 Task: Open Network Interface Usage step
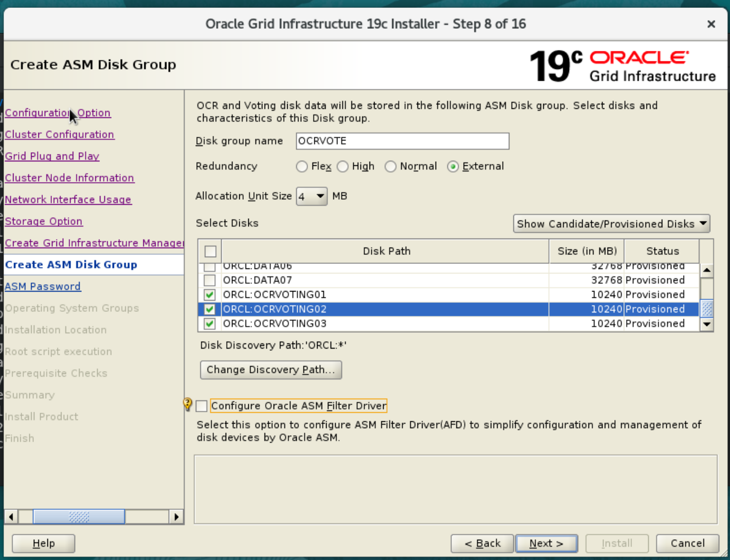point(68,200)
